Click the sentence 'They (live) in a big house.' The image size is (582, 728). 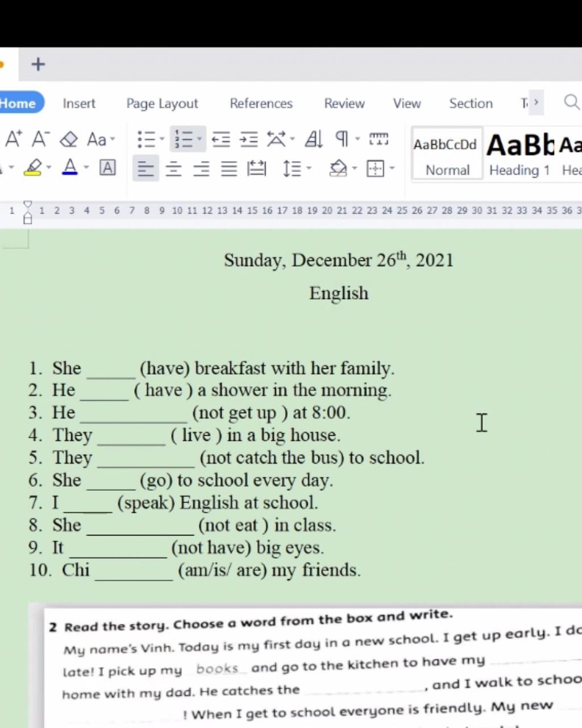point(196,436)
